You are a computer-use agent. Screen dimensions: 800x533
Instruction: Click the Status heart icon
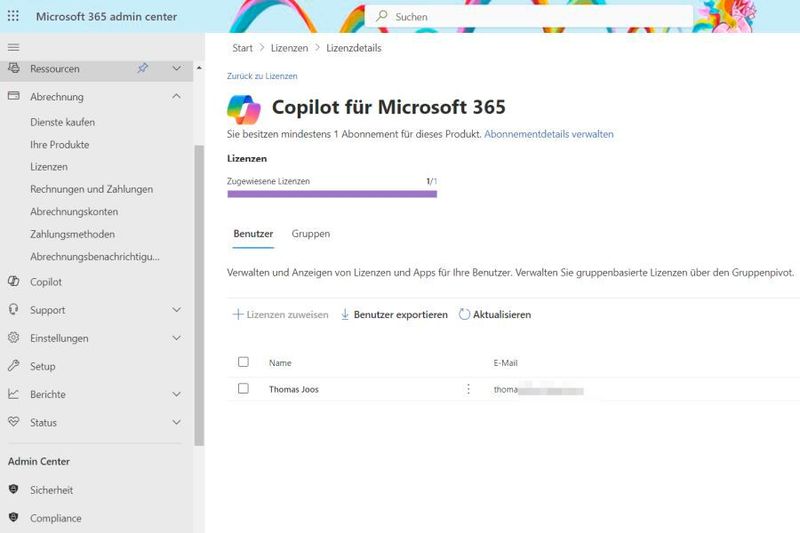(14, 422)
